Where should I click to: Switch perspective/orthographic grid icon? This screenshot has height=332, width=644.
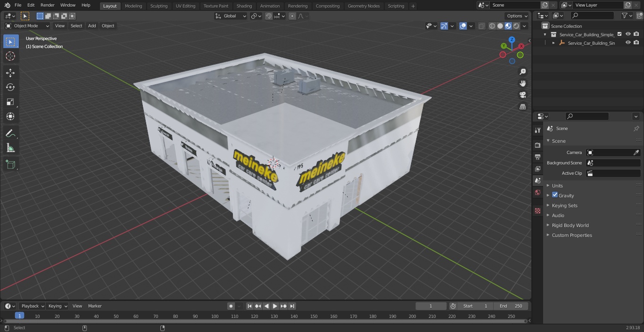[x=523, y=106]
